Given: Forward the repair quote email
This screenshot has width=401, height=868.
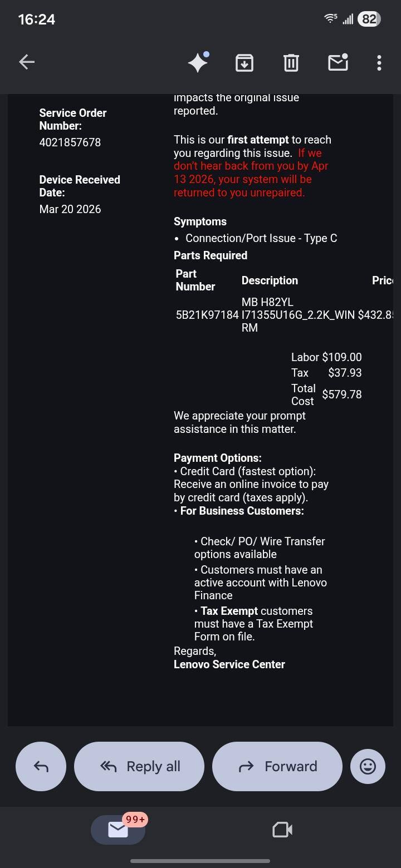Looking at the screenshot, I should 277,766.
